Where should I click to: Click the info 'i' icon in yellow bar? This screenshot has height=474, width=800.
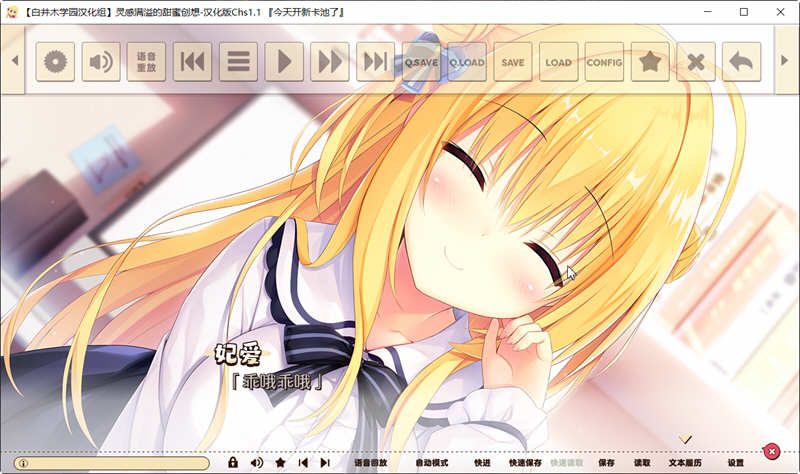(23, 463)
